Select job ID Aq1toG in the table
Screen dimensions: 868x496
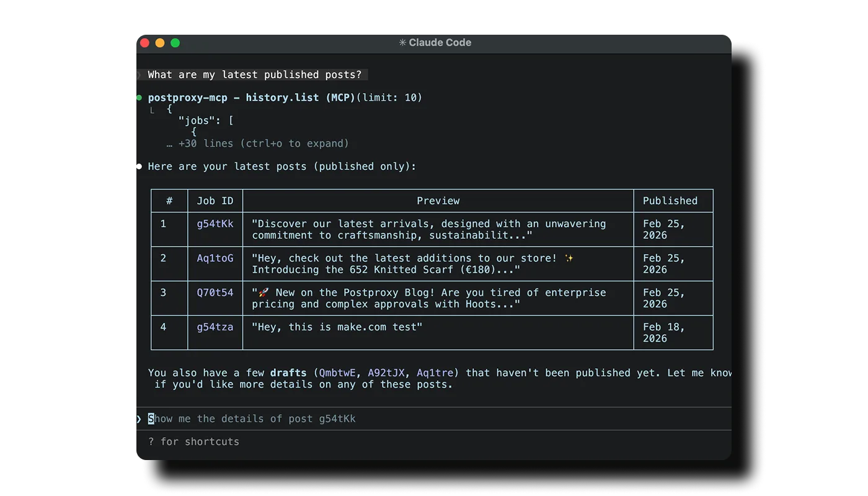click(215, 259)
